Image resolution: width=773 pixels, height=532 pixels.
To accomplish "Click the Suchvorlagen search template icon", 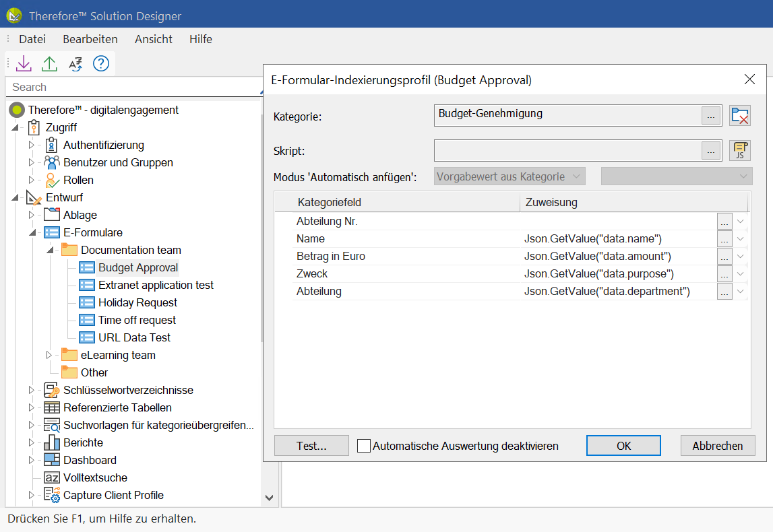I will click(x=52, y=425).
